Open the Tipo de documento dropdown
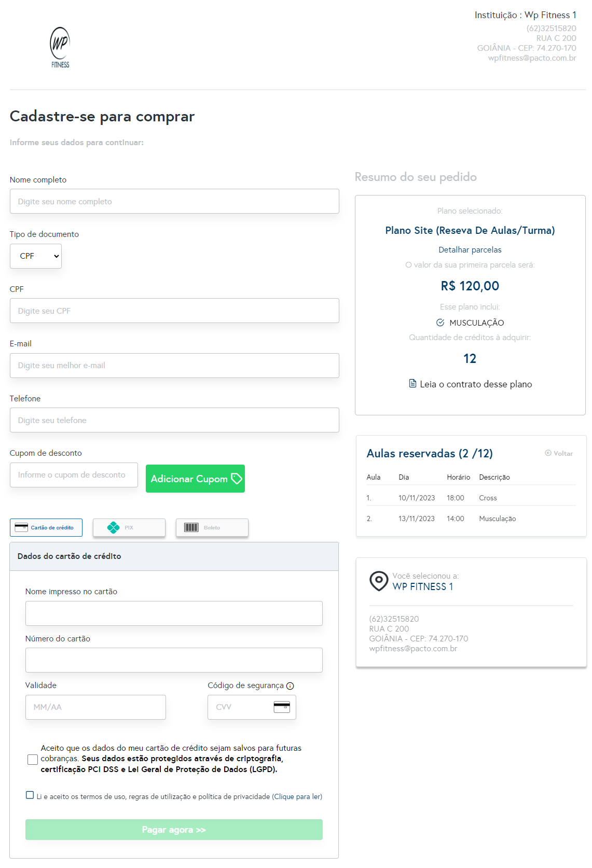This screenshot has height=868, width=592. pyautogui.click(x=36, y=256)
